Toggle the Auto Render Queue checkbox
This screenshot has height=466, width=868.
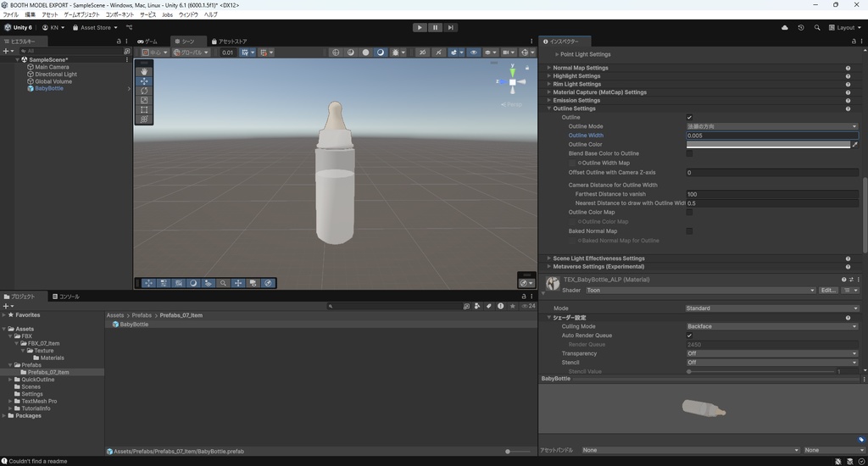[689, 336]
